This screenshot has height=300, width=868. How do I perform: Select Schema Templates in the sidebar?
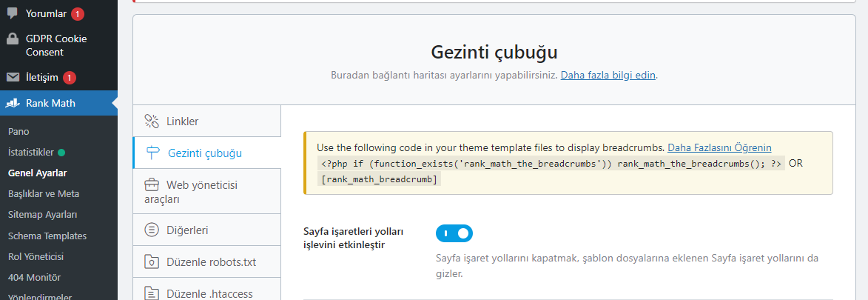pos(47,236)
